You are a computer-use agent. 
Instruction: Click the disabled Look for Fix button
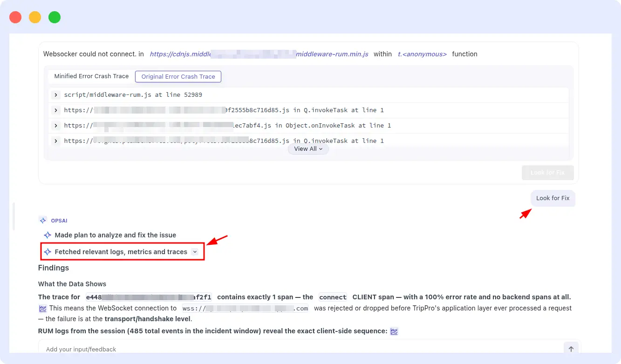(547, 173)
